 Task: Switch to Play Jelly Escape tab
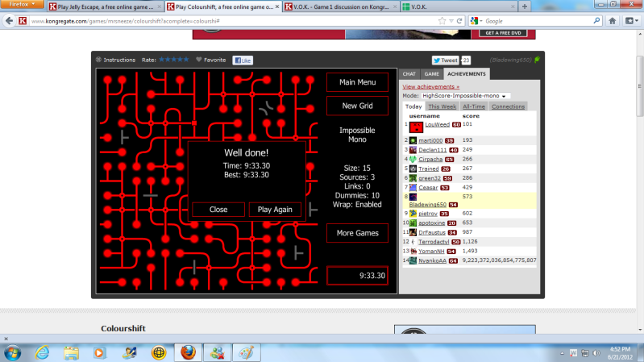[105, 6]
